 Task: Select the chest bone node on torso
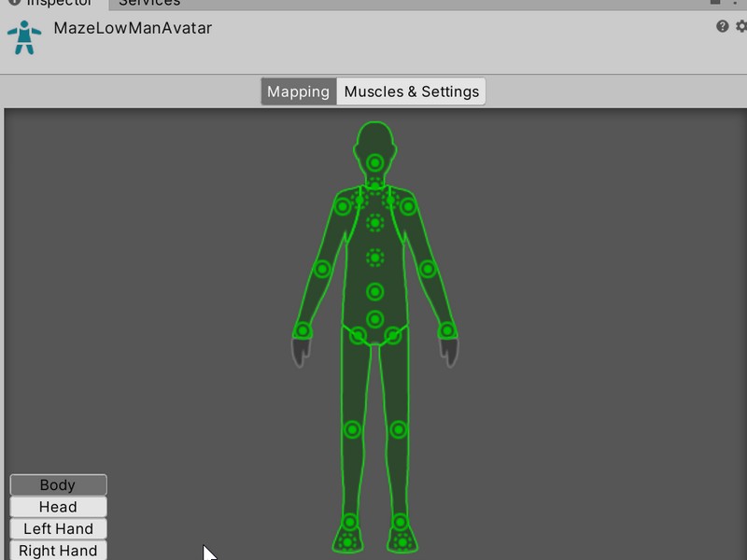(x=374, y=257)
